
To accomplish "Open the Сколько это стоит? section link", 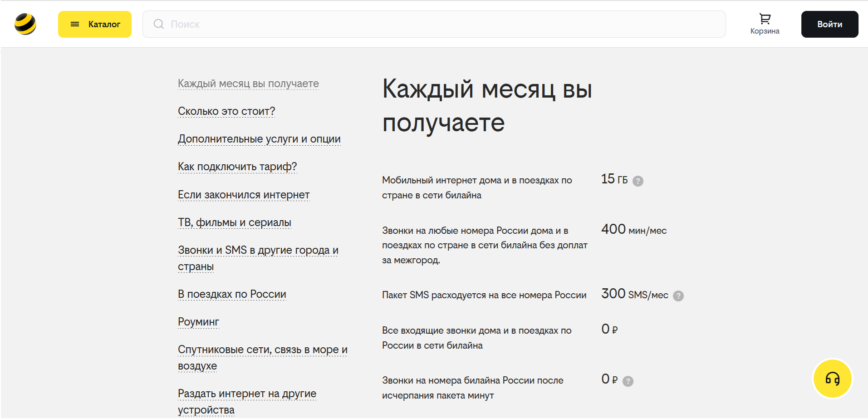I will pyautogui.click(x=226, y=111).
